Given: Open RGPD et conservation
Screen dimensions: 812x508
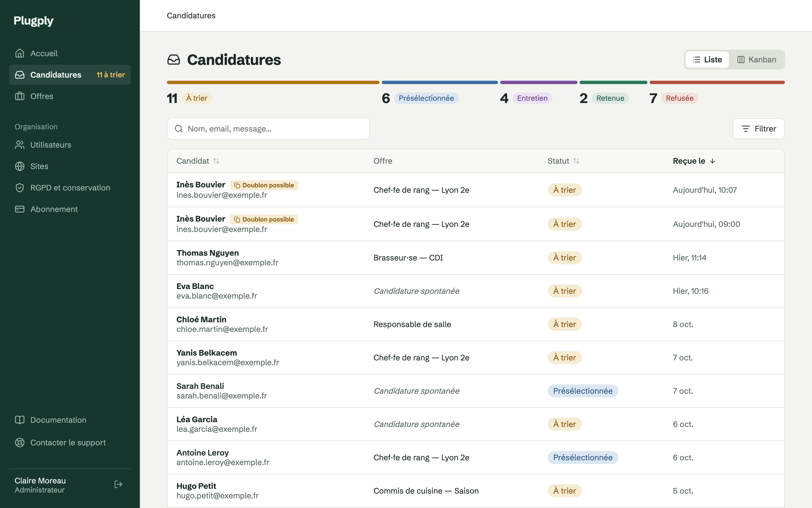Looking at the screenshot, I should (70, 188).
